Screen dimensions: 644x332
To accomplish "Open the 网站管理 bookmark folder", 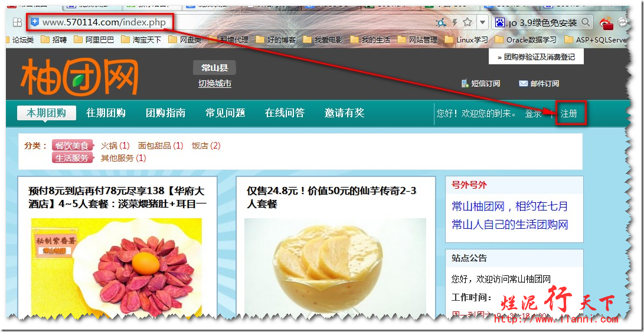I will coord(418,40).
